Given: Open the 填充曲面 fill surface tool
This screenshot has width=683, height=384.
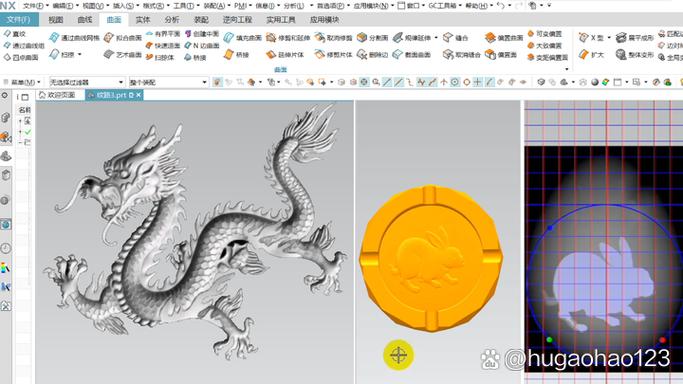Looking at the screenshot, I should point(243,38).
